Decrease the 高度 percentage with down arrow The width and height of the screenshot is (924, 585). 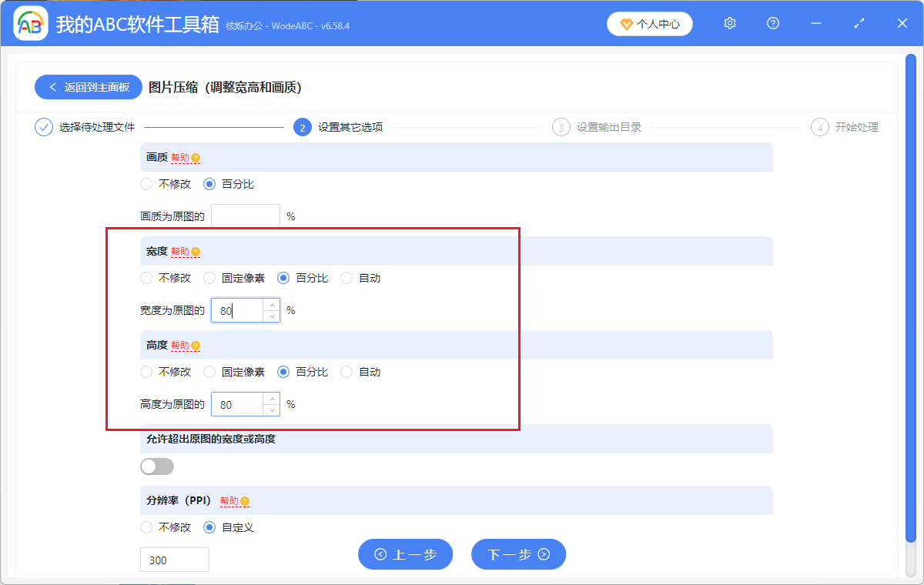271,409
